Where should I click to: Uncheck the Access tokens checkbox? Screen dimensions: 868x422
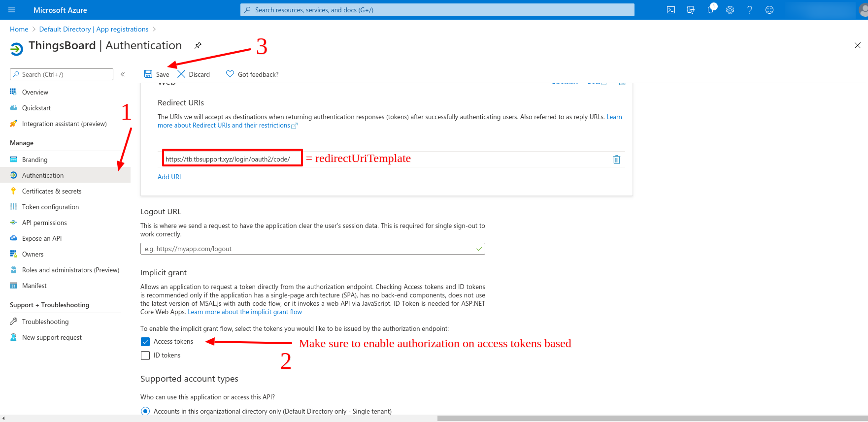[145, 342]
